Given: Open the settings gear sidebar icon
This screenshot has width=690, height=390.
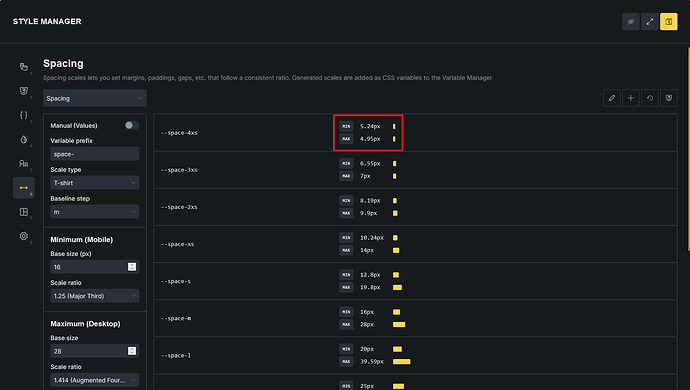Looking at the screenshot, I should 24,236.
